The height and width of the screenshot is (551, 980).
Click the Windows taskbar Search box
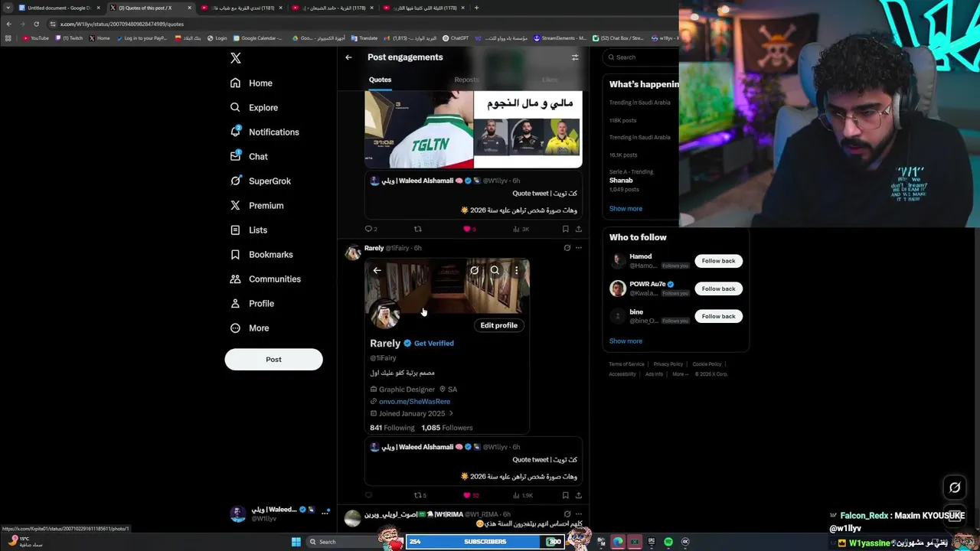coord(345,542)
